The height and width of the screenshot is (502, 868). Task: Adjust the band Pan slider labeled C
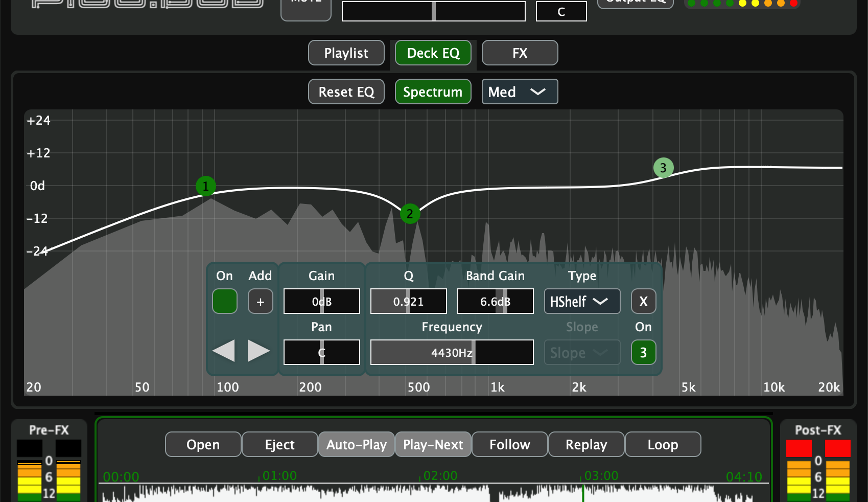322,352
